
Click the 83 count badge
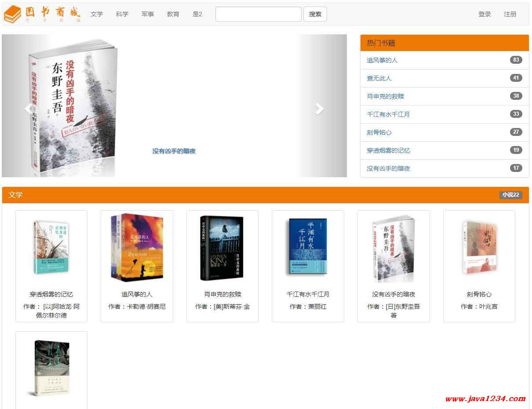pos(516,60)
